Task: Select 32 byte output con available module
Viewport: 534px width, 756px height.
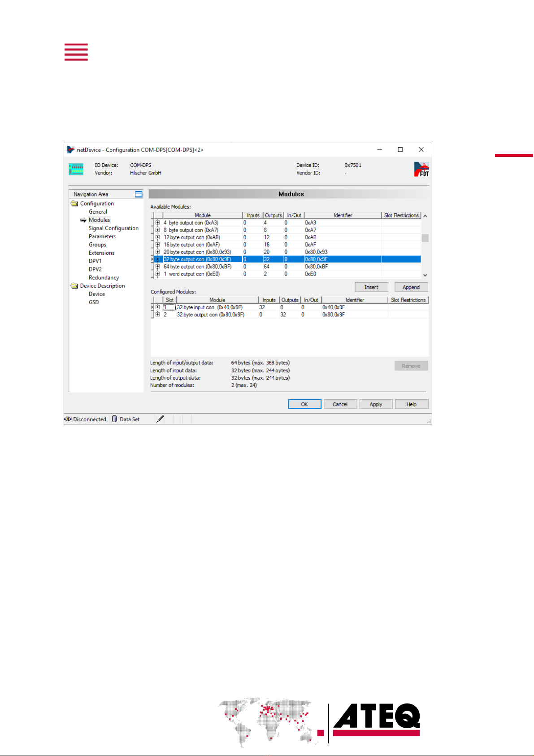Action: 287,259
